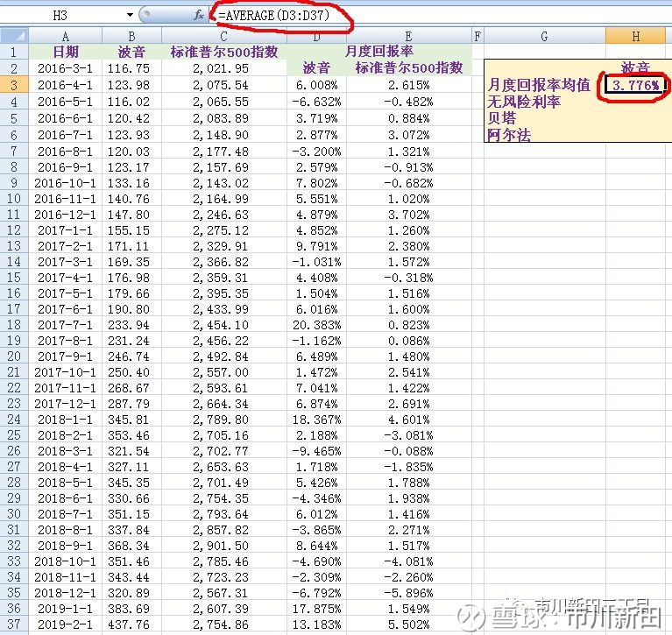Select column B header
The image size is (672, 635).
click(131, 36)
